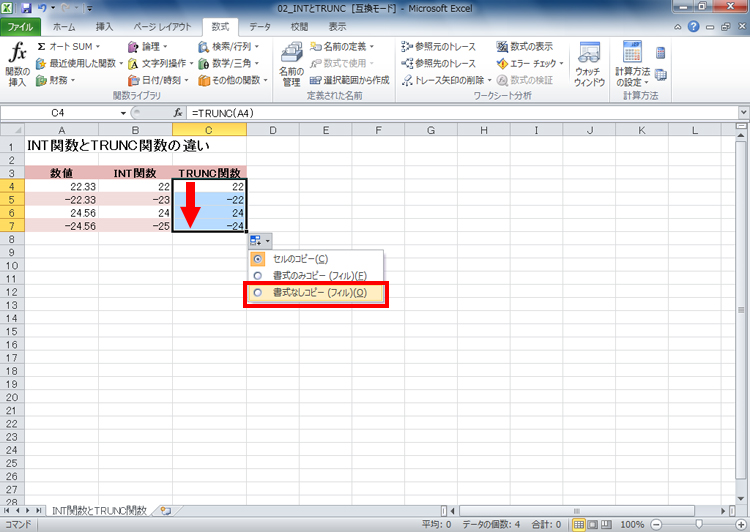Select Fill Formatting Only (書式のみコピー) option
This screenshot has height=532, width=750.
coord(316,276)
